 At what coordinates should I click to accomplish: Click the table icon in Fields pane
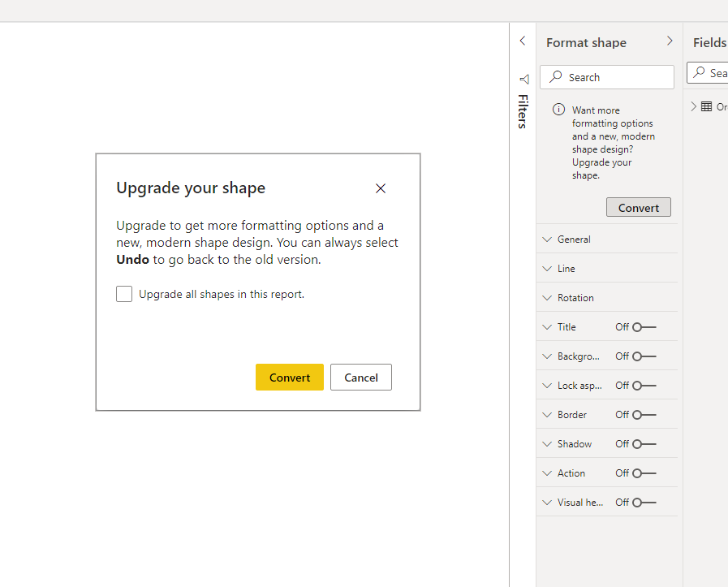(x=706, y=106)
